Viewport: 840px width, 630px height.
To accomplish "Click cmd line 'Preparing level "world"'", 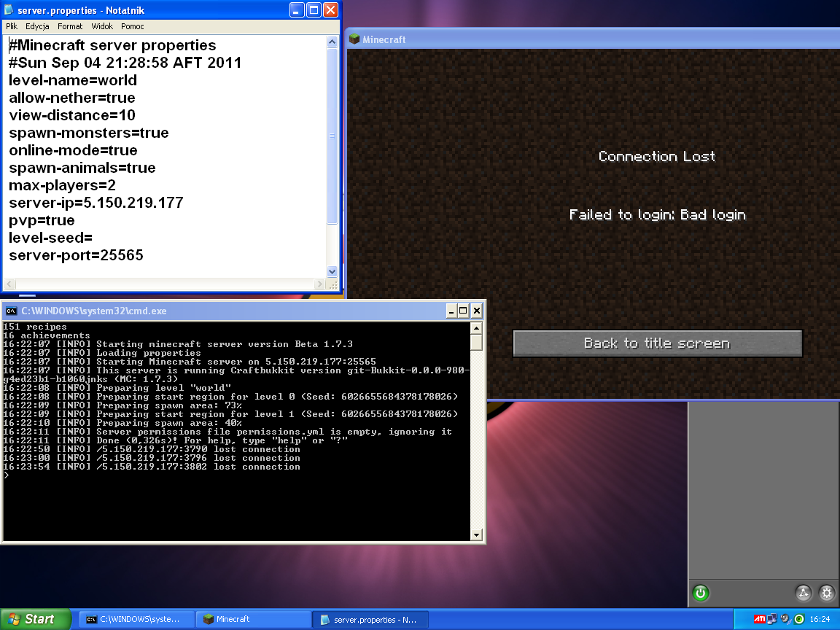I will [x=117, y=388].
